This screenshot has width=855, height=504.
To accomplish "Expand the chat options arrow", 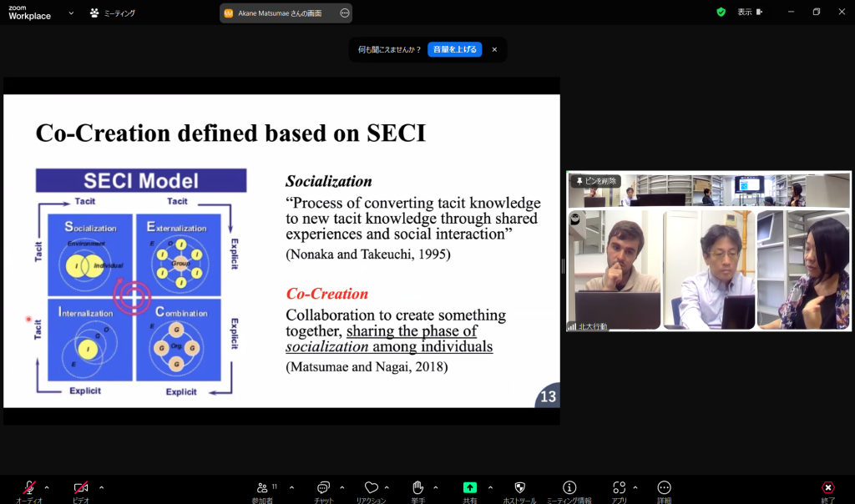I will click(341, 487).
